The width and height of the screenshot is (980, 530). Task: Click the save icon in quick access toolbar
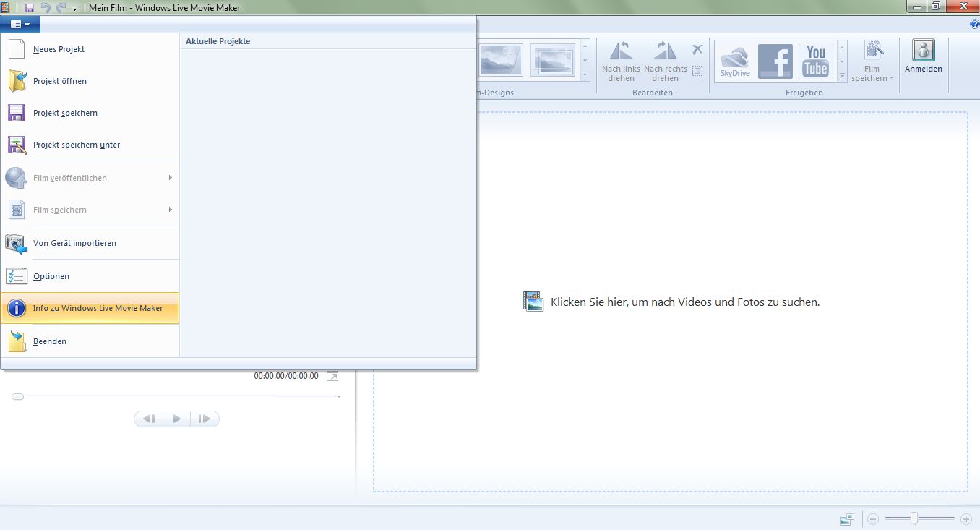tap(30, 7)
